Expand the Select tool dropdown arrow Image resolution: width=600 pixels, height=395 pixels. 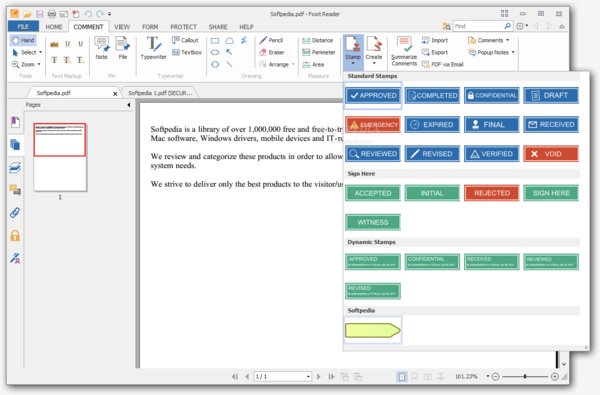pyautogui.click(x=41, y=52)
